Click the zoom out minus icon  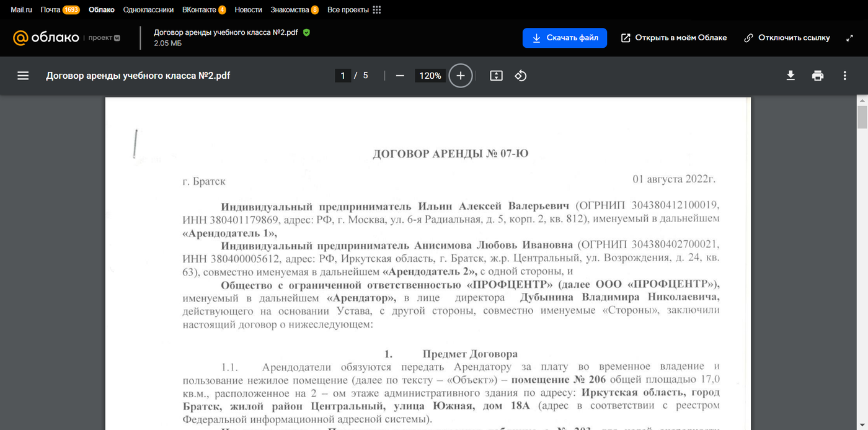point(400,76)
